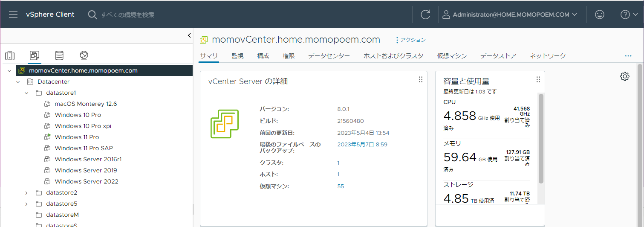The height and width of the screenshot is (227, 644).
Task: Focus the すべての環境を検索 search field
Action: 127,15
